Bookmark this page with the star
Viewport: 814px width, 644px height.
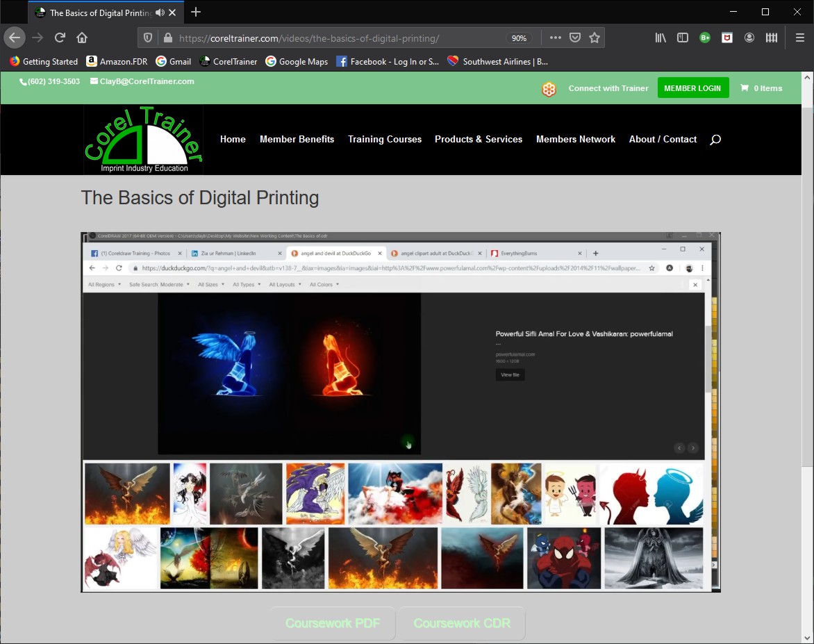pos(595,38)
